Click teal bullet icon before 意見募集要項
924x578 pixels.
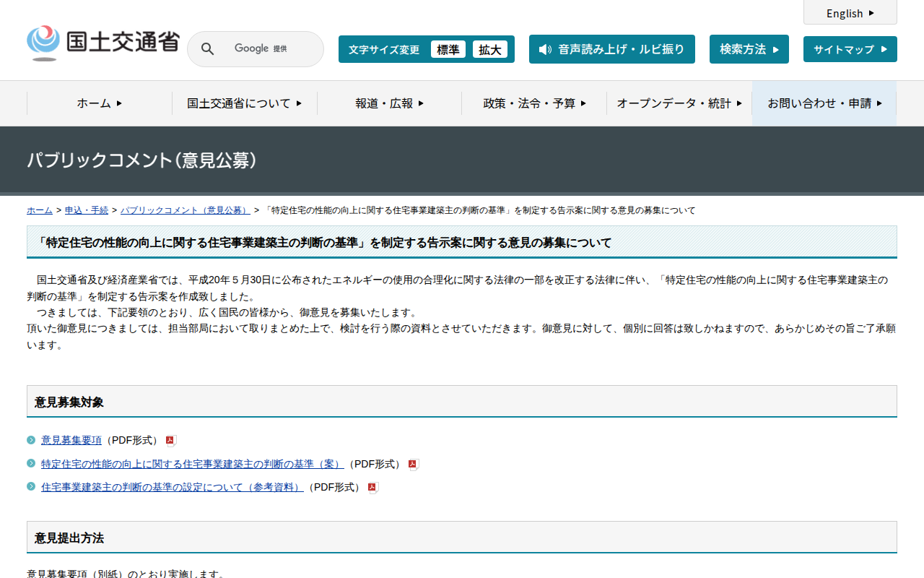point(31,440)
